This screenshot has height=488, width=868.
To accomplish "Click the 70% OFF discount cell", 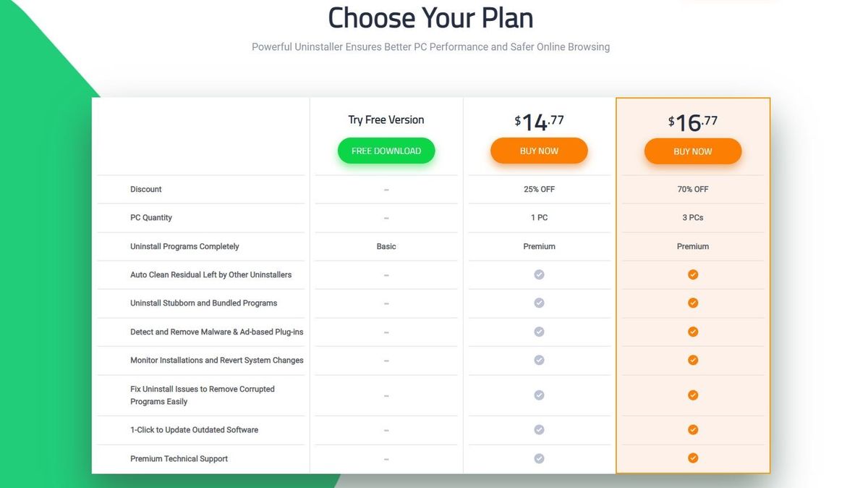I will click(693, 189).
